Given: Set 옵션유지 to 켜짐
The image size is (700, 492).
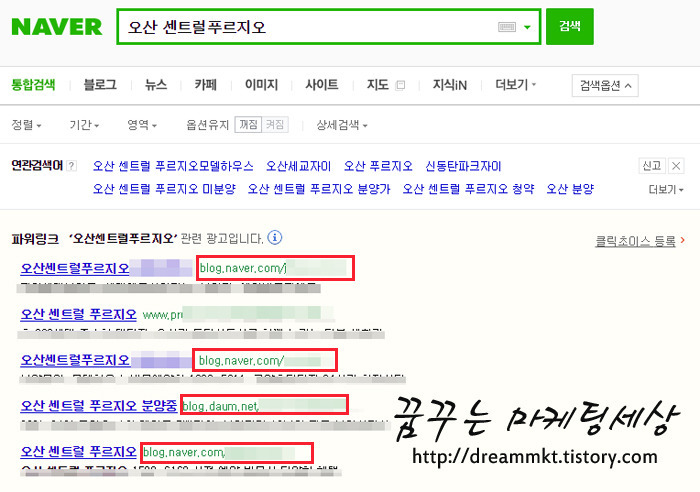Looking at the screenshot, I should [275, 125].
